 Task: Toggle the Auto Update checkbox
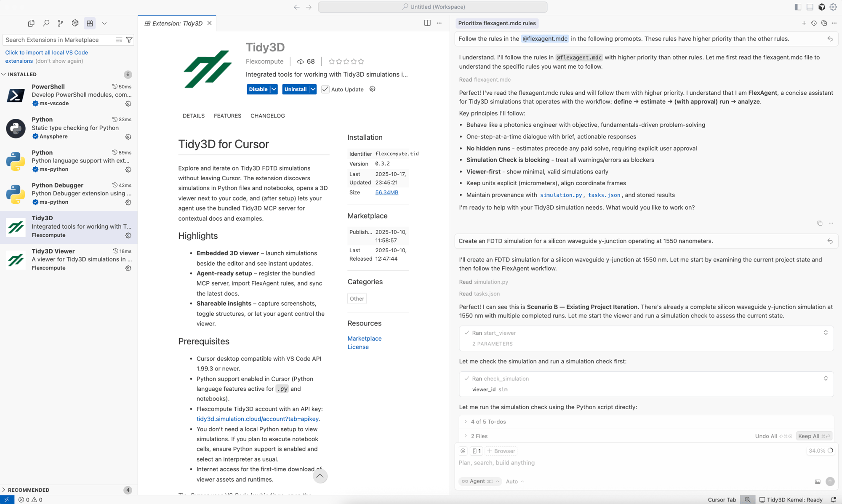(x=325, y=89)
